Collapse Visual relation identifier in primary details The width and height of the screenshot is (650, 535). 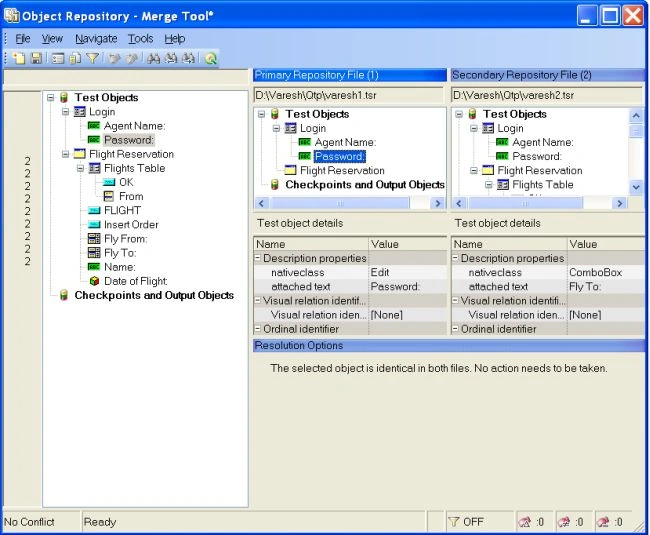[x=257, y=300]
